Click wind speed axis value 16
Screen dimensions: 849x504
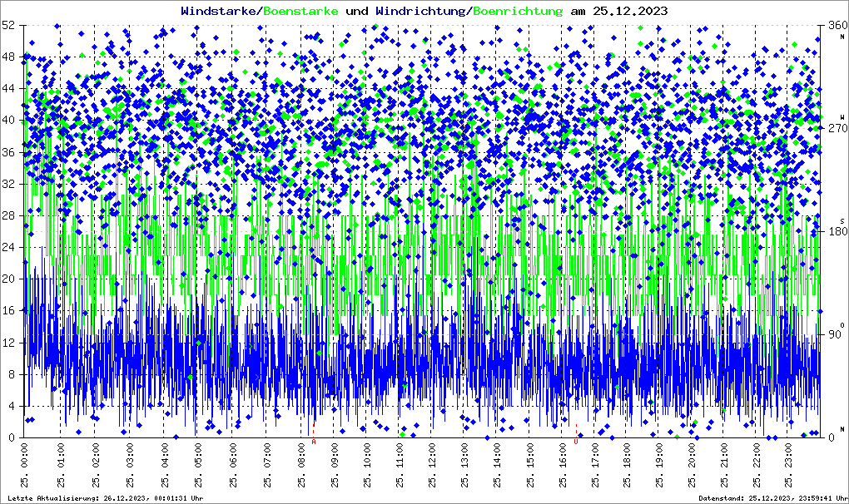pyautogui.click(x=7, y=311)
